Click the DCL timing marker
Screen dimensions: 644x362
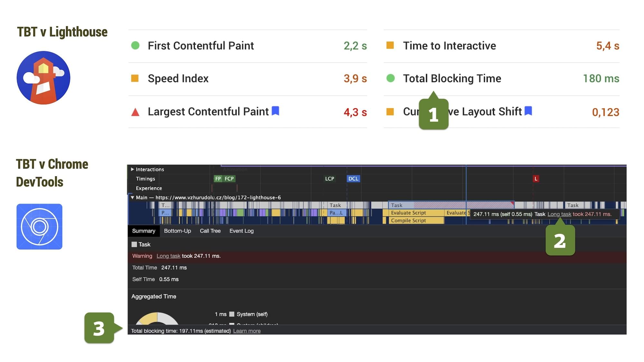(x=353, y=179)
